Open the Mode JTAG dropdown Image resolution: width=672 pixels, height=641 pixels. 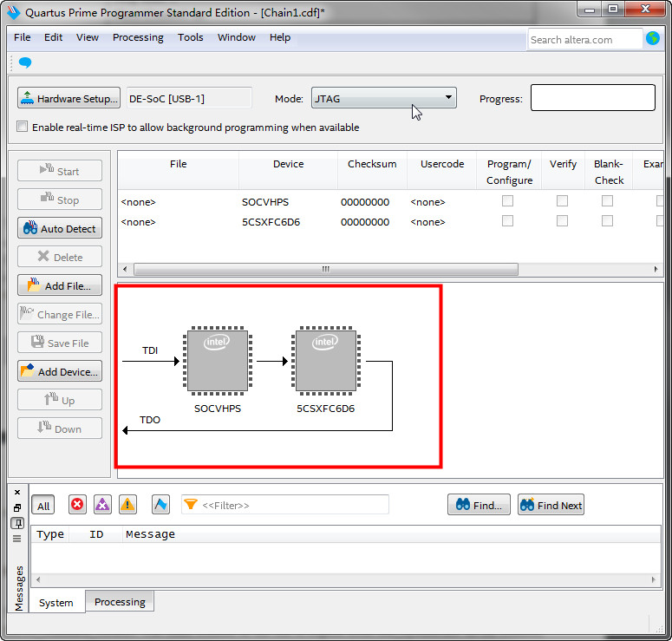(383, 98)
